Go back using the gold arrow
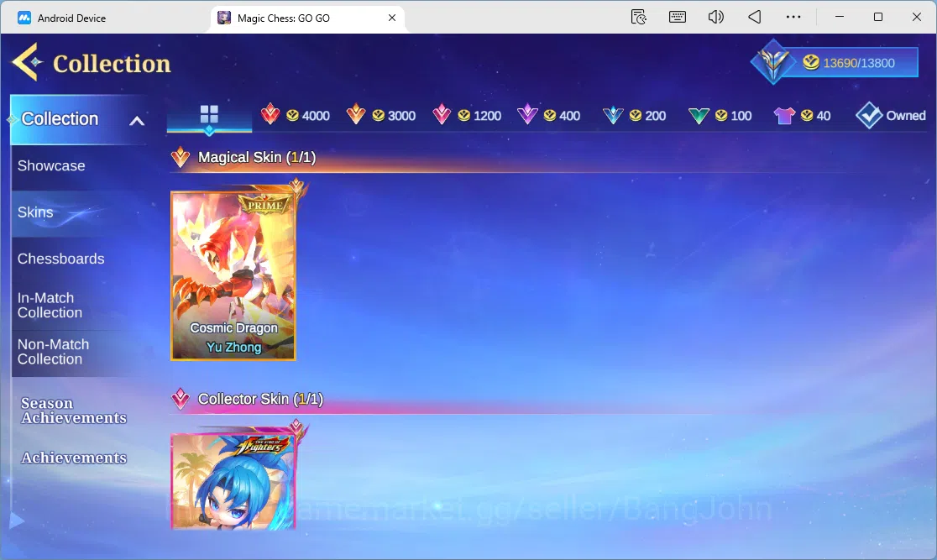The width and height of the screenshot is (937, 560). coord(27,61)
